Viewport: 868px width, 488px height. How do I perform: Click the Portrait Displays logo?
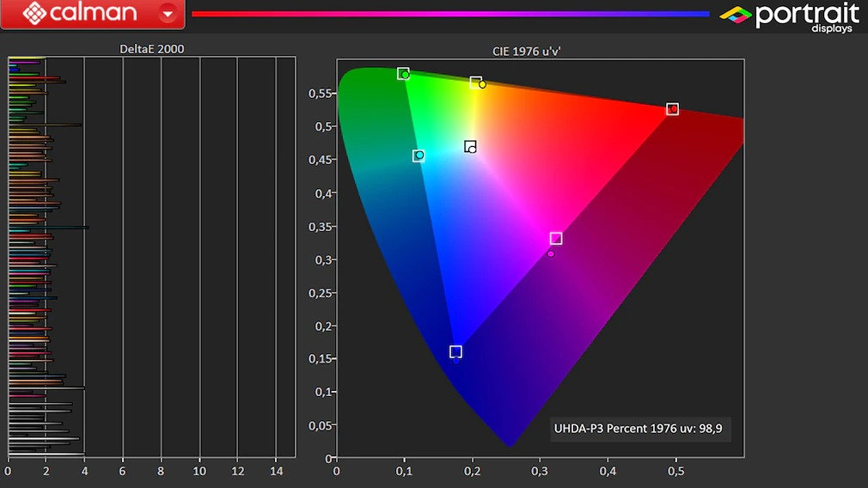[x=789, y=16]
